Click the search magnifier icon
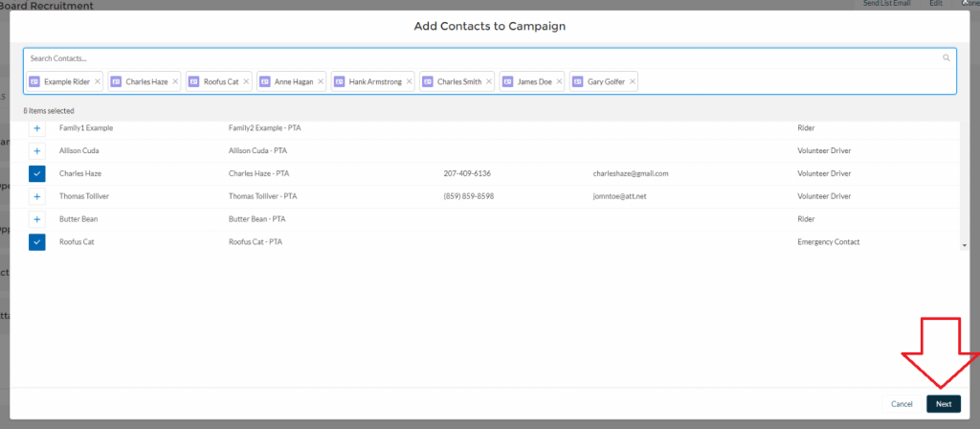The width and height of the screenshot is (980, 429). pos(947,58)
